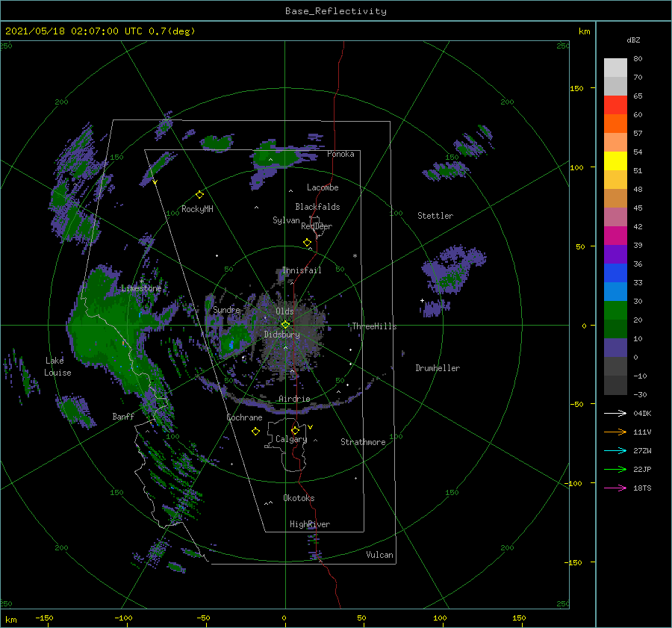Click the Strathmore city label

click(363, 442)
